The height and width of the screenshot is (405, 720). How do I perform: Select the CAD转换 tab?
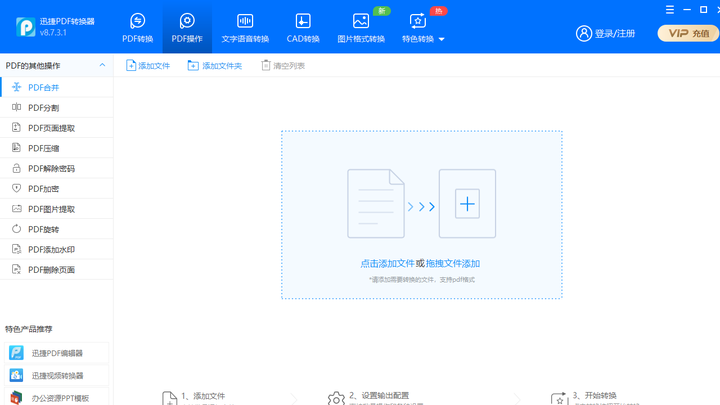(x=303, y=28)
